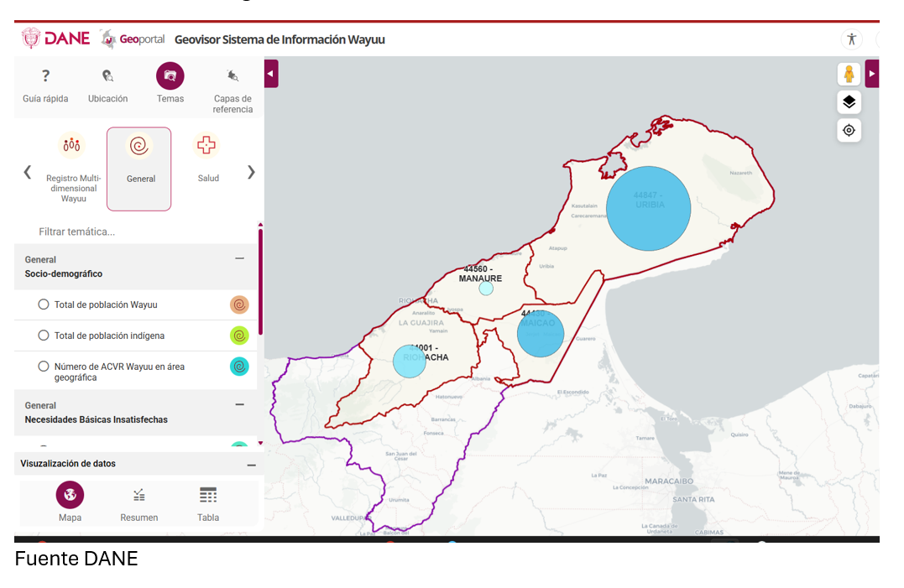
Task: Select the Salud theme category
Action: click(206, 147)
